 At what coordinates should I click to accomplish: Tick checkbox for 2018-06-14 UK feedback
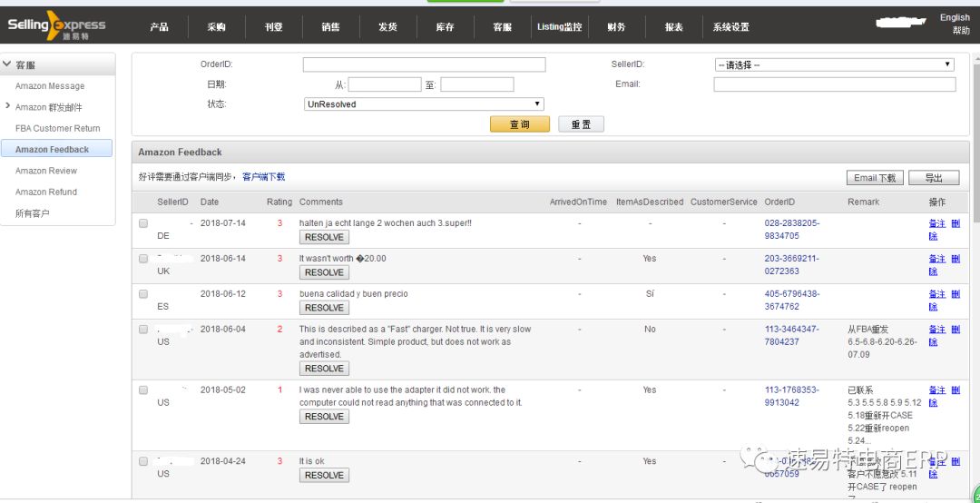tap(143, 259)
